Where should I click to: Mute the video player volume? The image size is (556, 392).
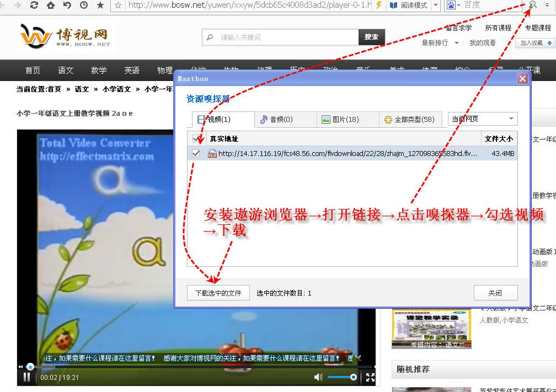tap(318, 377)
